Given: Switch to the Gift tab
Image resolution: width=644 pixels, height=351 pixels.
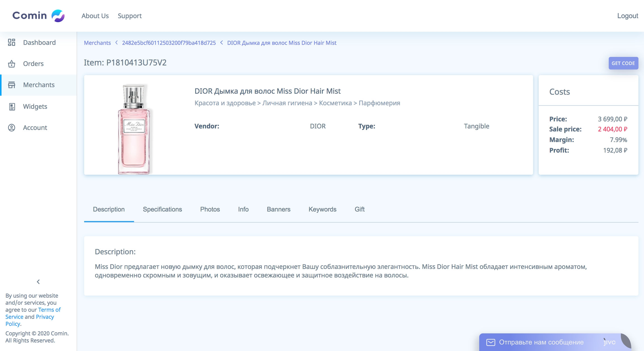Looking at the screenshot, I should coord(359,209).
